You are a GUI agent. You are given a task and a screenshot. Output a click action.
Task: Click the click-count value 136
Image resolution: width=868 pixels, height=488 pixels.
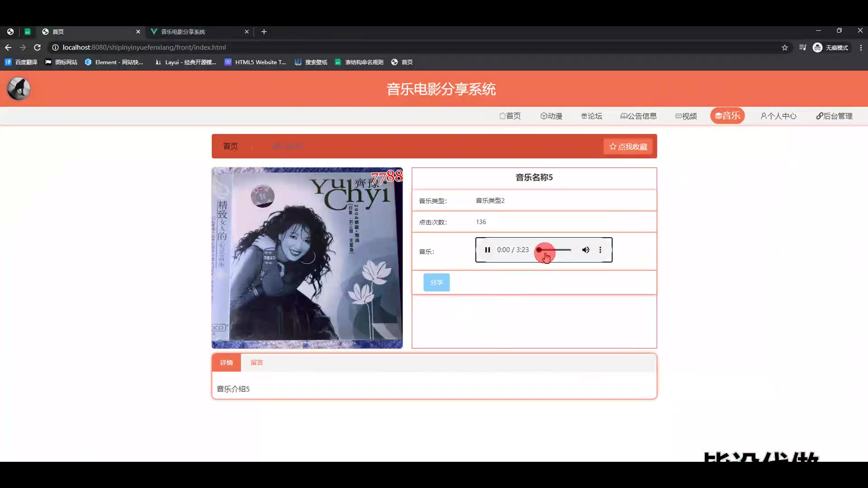481,222
